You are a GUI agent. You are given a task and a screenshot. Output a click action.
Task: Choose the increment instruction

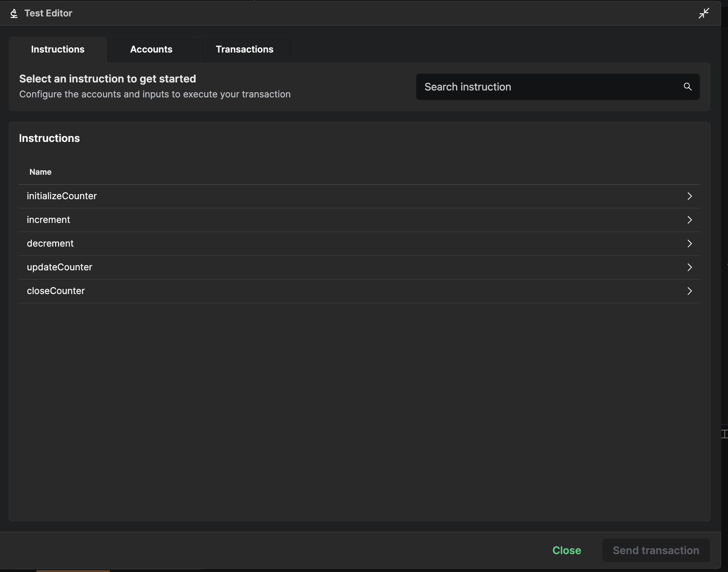point(48,220)
